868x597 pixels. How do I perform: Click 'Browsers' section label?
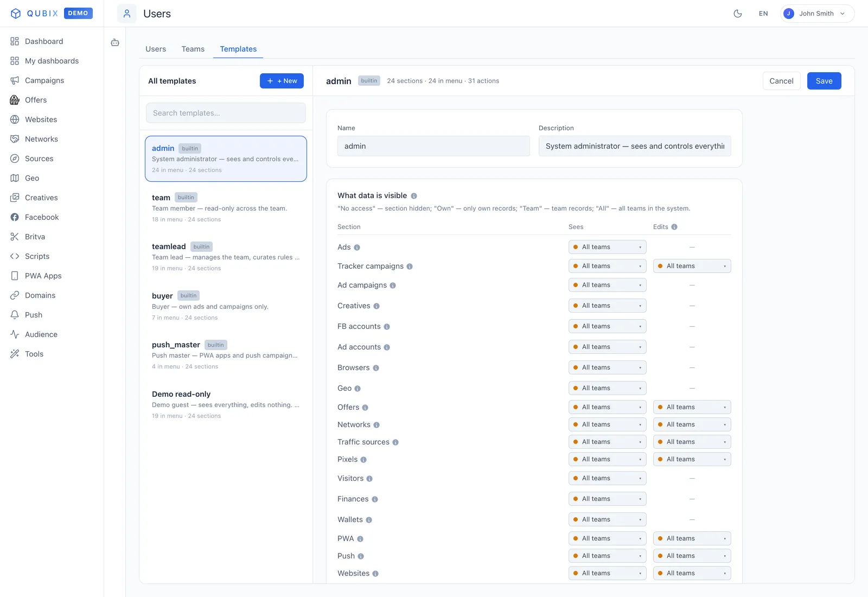(353, 367)
